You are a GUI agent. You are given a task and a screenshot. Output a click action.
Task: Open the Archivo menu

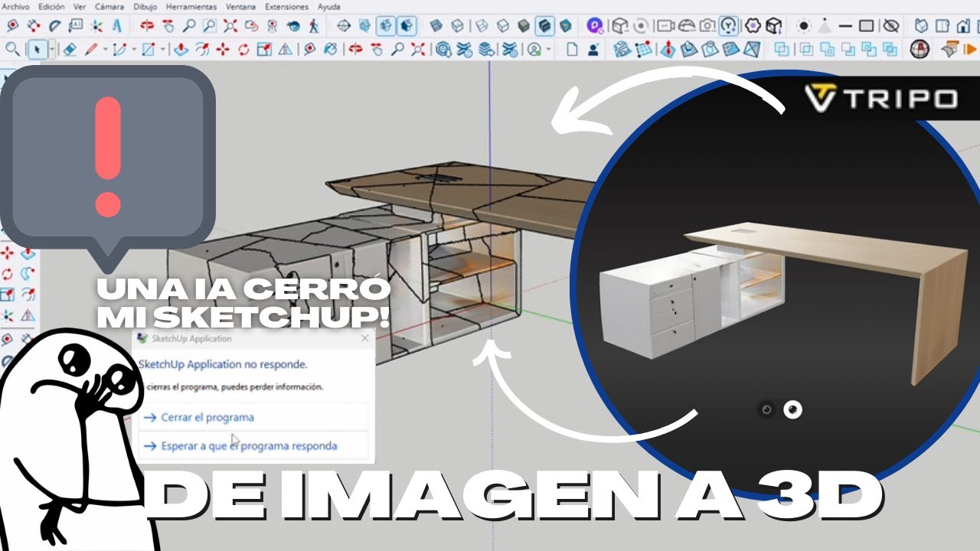click(16, 6)
